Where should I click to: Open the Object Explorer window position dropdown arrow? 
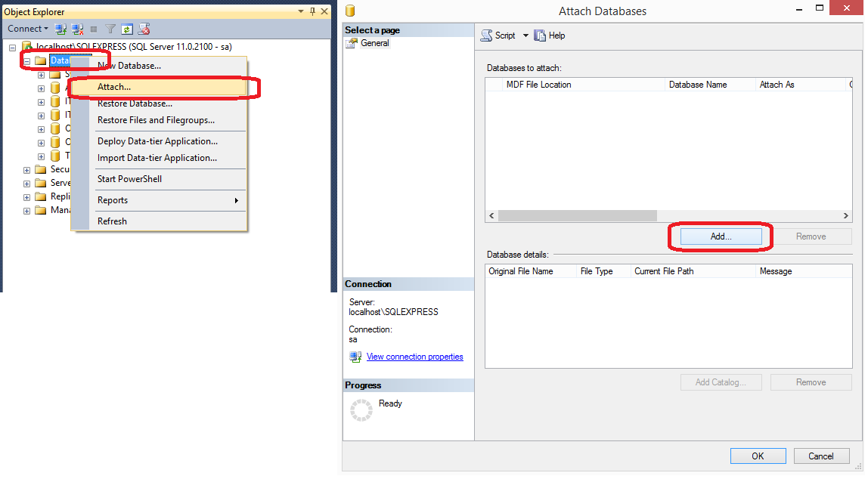301,11
